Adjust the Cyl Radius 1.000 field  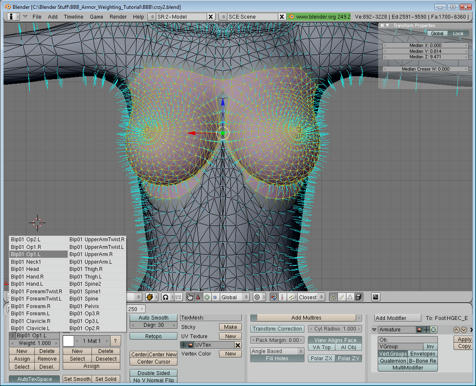click(335, 329)
